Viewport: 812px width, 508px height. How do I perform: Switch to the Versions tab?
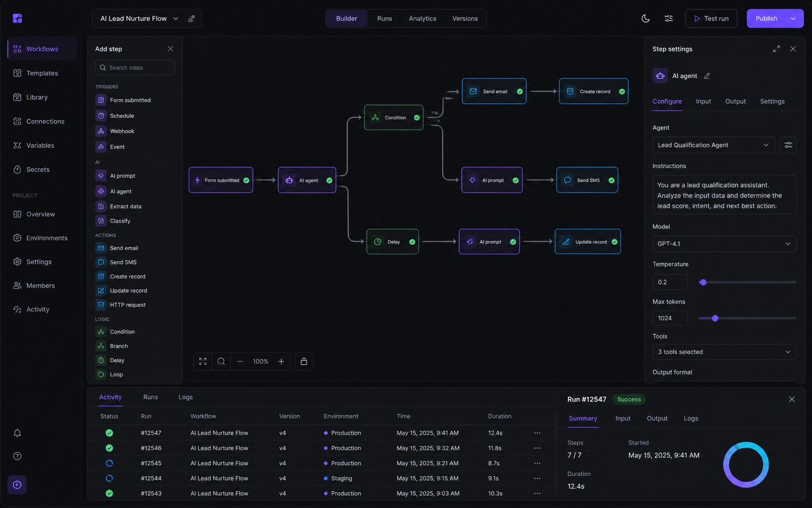coord(465,18)
